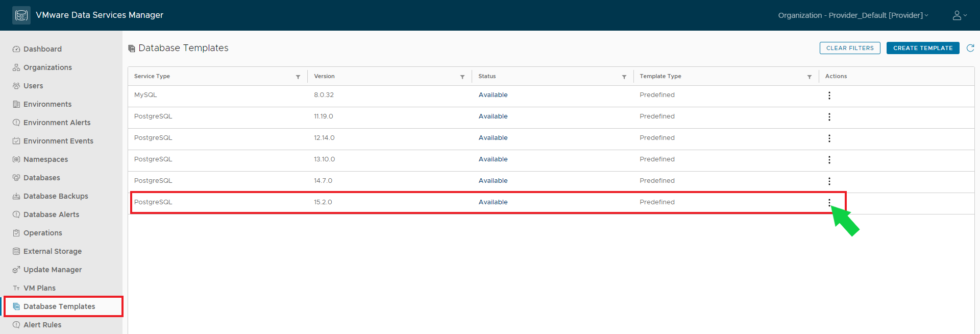
Task: Select version 11.19.0 cell
Action: 323,116
